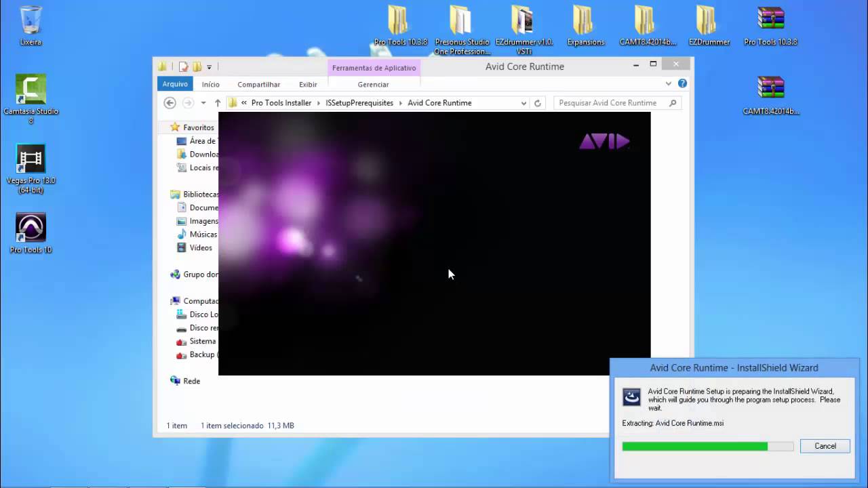Open the Arquivo ribbon tab
This screenshot has height=488, width=868.
(175, 84)
